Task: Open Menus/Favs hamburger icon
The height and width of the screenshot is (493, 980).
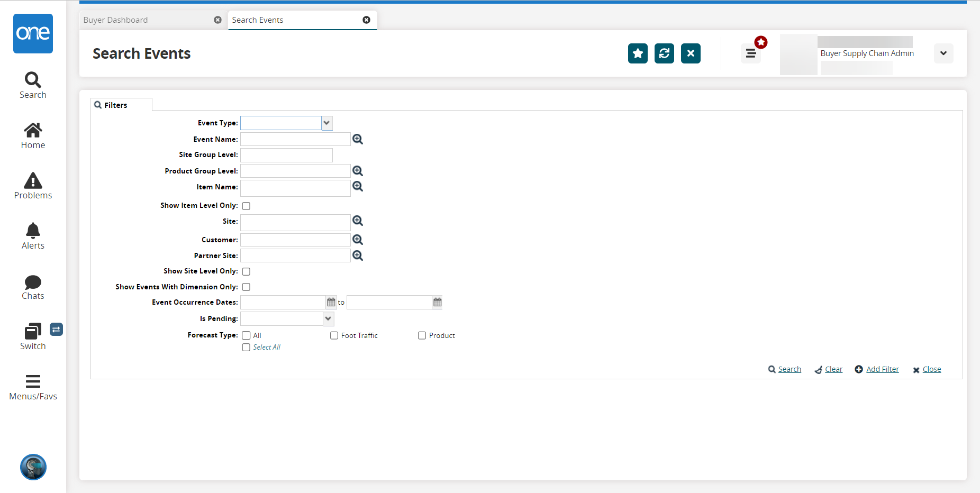Action: click(33, 381)
